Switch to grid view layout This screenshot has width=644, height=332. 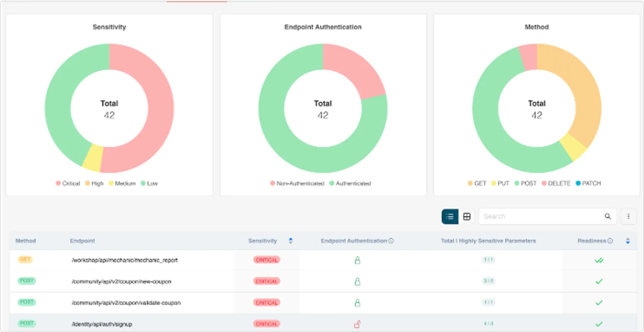(467, 216)
